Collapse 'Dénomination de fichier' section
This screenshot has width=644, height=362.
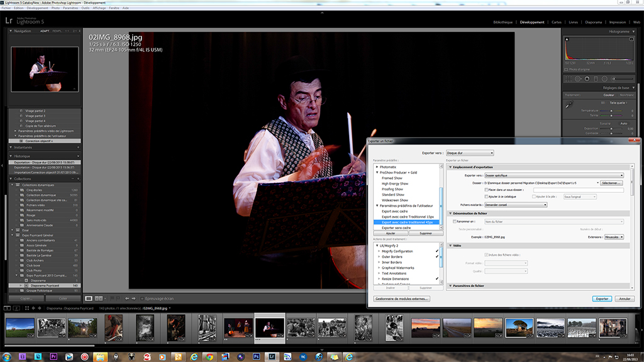point(450,214)
